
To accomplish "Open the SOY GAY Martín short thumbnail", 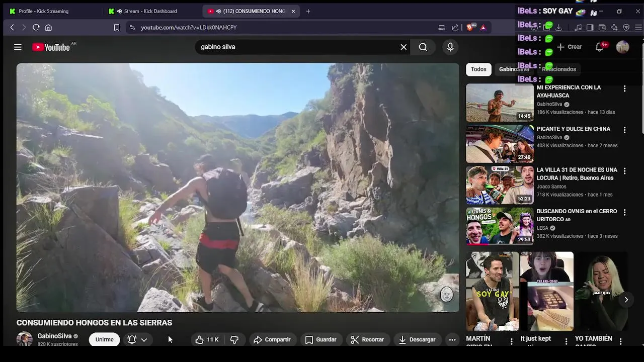I will [x=492, y=291].
